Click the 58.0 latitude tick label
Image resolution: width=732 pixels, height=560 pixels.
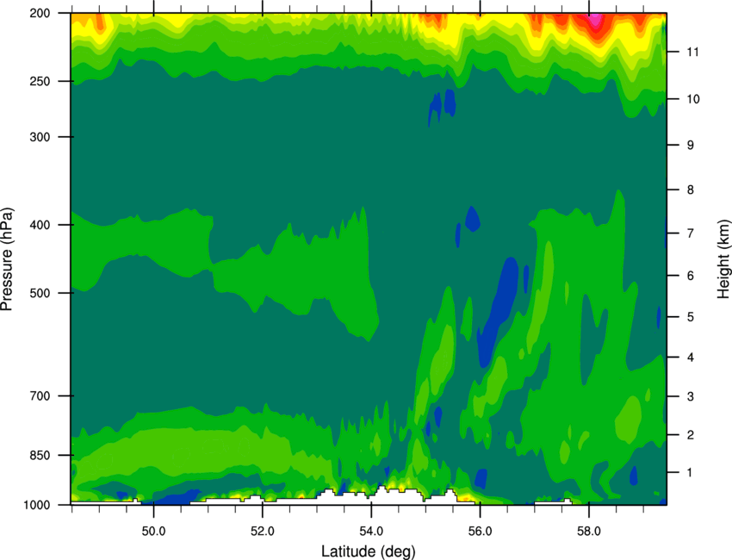(x=589, y=532)
